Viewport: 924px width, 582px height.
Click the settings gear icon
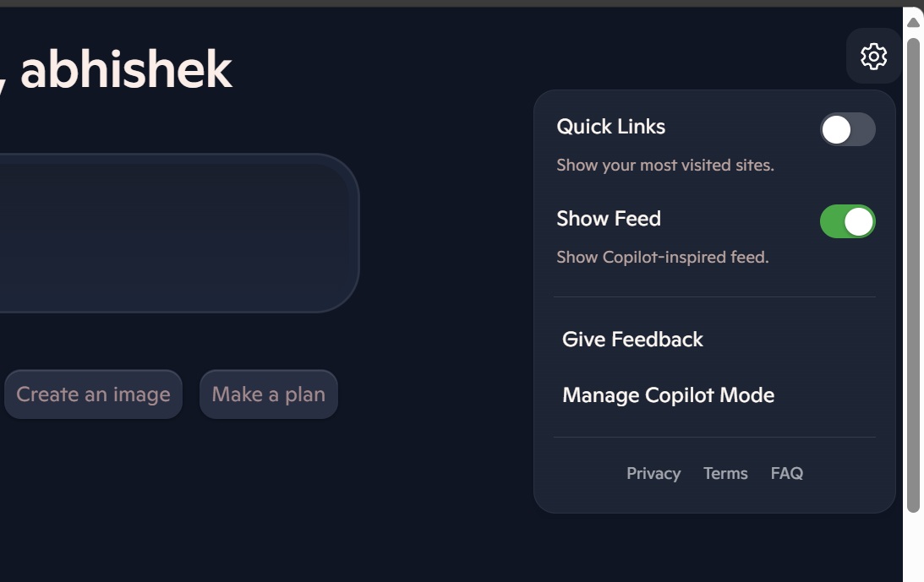coord(873,57)
